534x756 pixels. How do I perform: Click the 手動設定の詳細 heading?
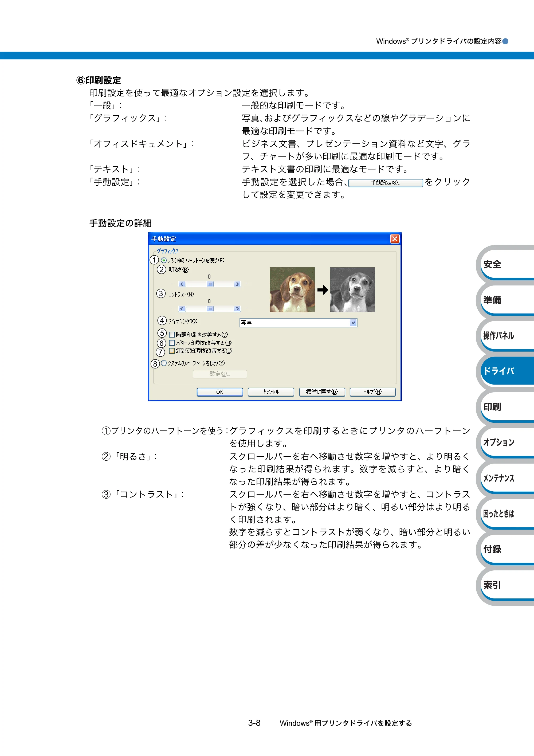point(120,223)
